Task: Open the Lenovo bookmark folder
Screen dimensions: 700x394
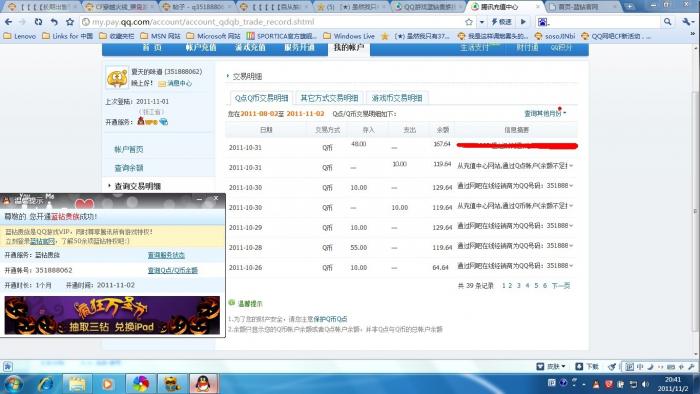Action: pyautogui.click(x=20, y=36)
